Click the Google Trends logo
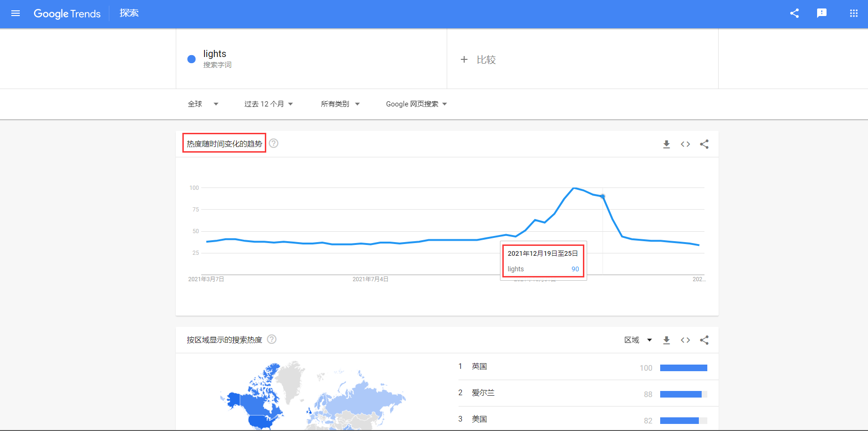This screenshot has width=868, height=431. pos(67,14)
